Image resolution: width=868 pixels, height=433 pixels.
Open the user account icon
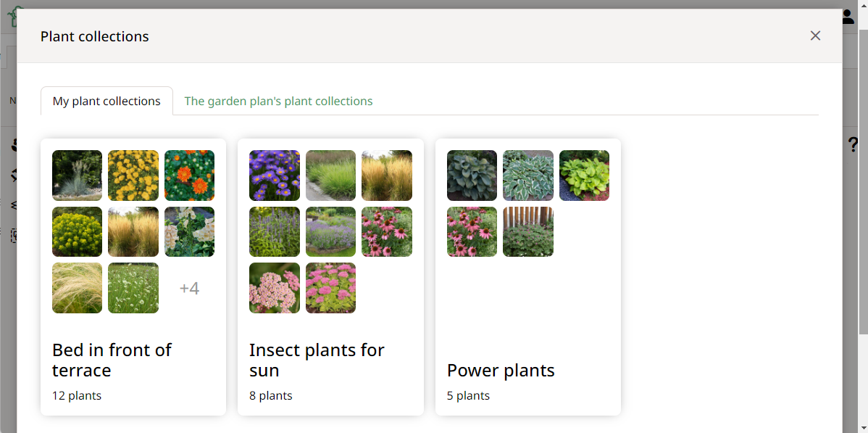coord(848,17)
